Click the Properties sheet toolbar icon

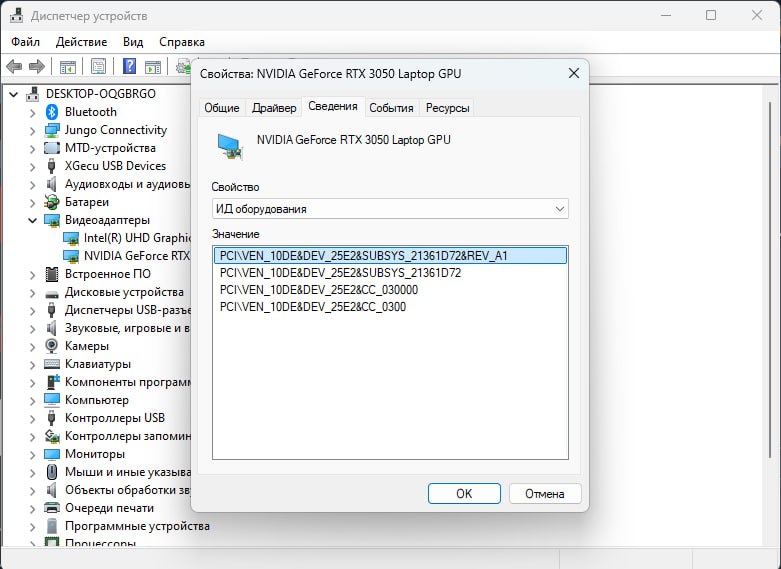coord(99,66)
